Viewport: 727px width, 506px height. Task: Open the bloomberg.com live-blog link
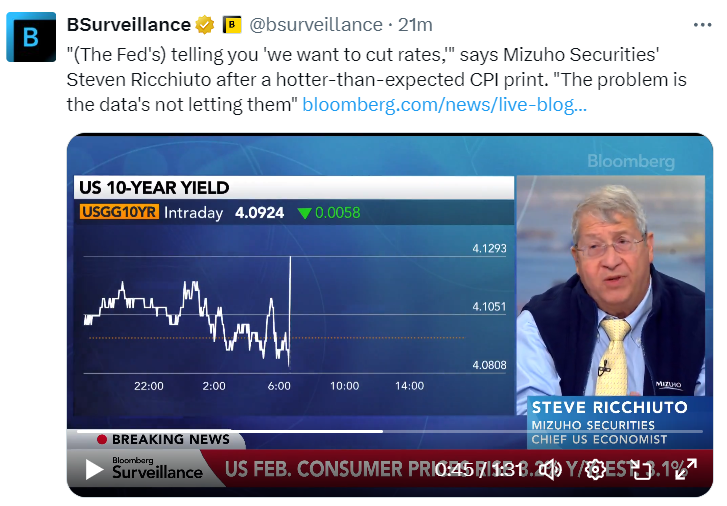point(444,104)
